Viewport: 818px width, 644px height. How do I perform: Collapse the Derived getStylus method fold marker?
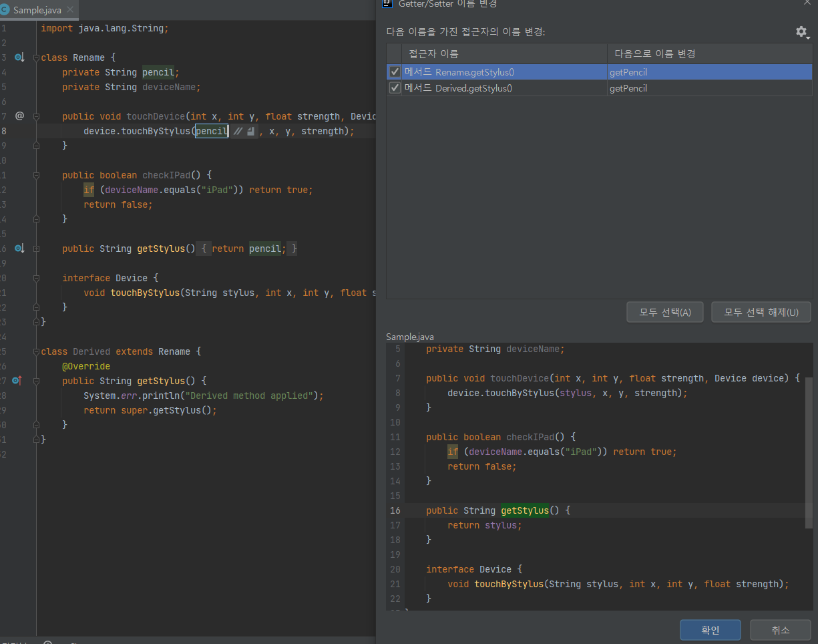[x=37, y=381]
